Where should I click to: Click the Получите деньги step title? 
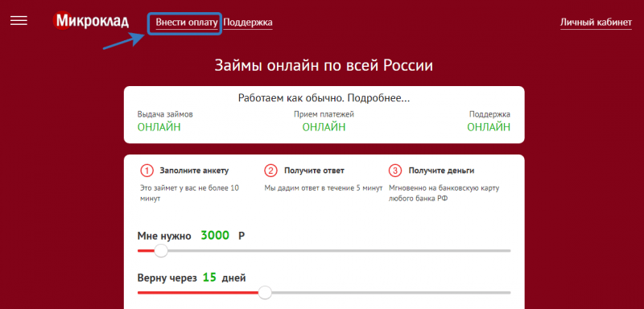pos(441,171)
